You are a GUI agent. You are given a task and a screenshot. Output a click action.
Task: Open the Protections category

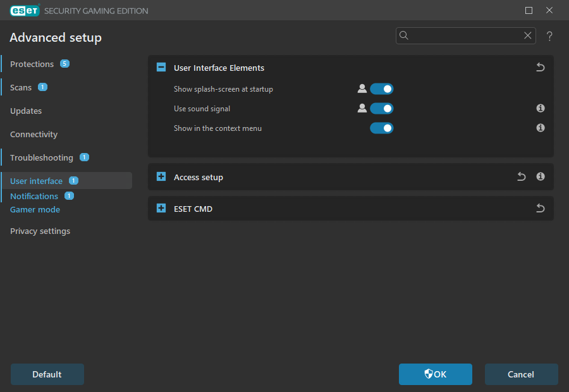(x=32, y=64)
